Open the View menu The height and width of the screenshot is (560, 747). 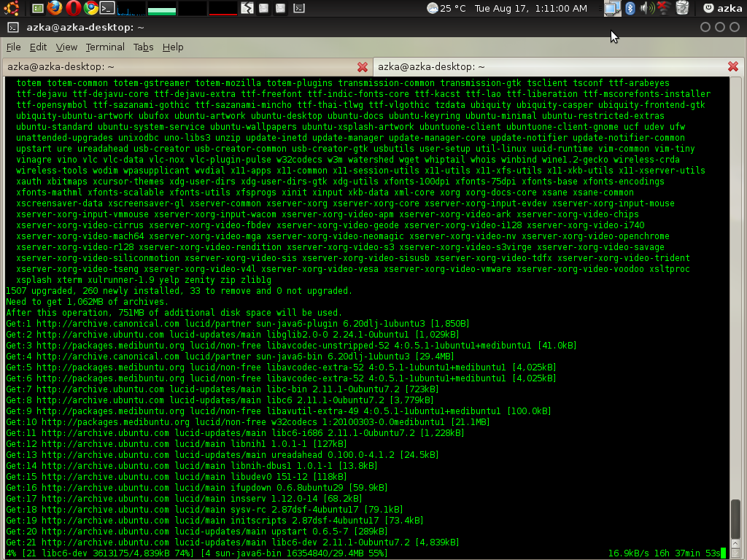(66, 47)
